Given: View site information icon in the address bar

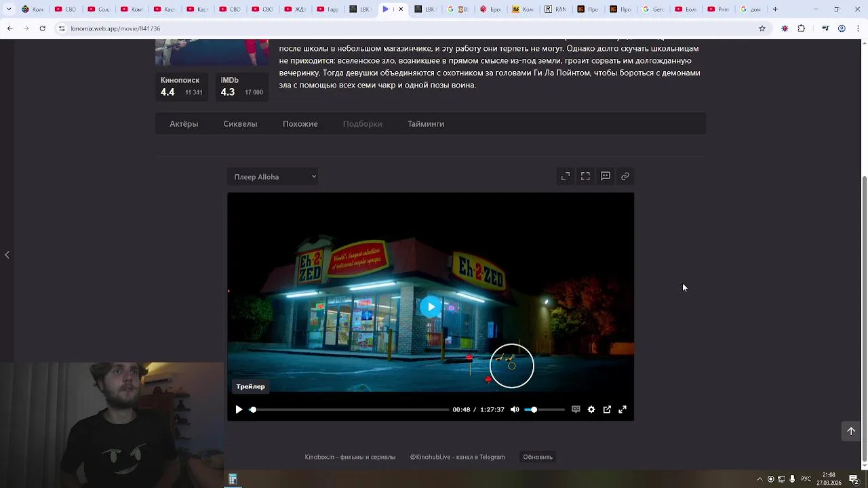Looking at the screenshot, I should tap(62, 28).
